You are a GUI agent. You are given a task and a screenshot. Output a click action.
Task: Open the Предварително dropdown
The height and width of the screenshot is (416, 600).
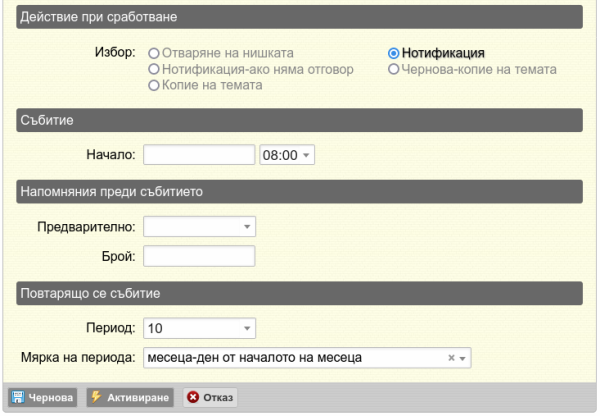(199, 227)
